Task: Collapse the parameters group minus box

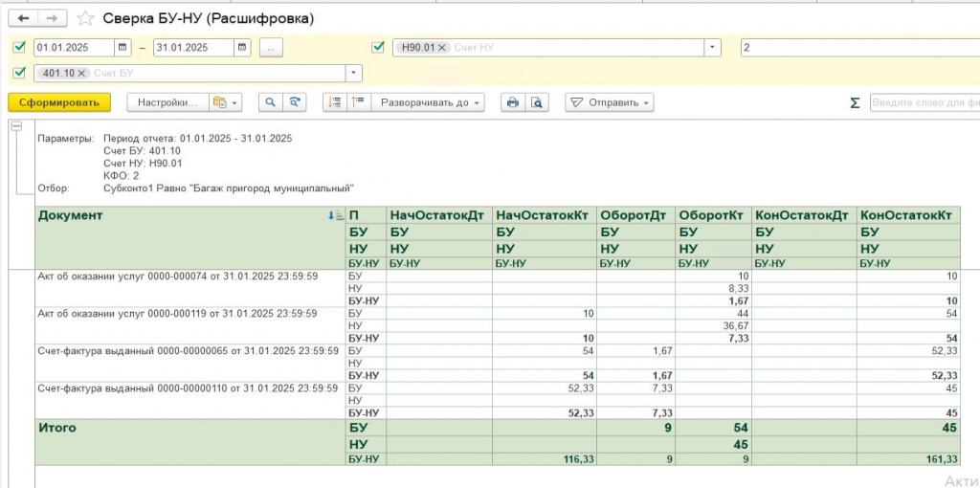Action: [x=17, y=125]
